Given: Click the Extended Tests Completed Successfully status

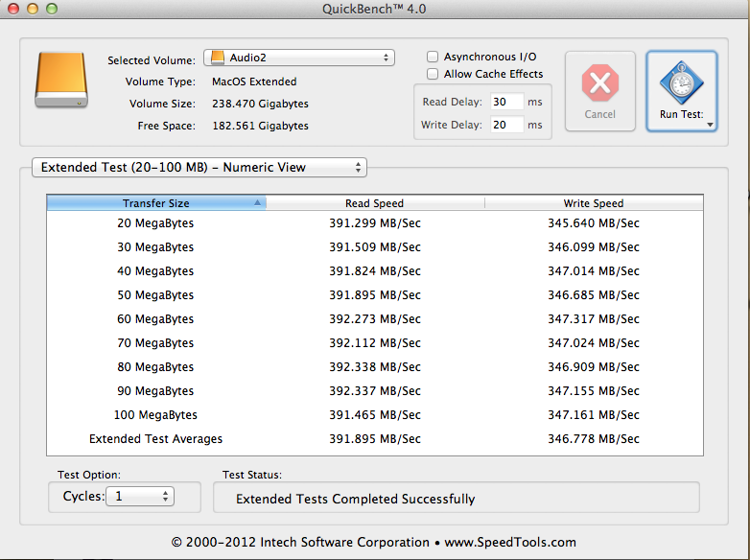Looking at the screenshot, I should point(356,499).
